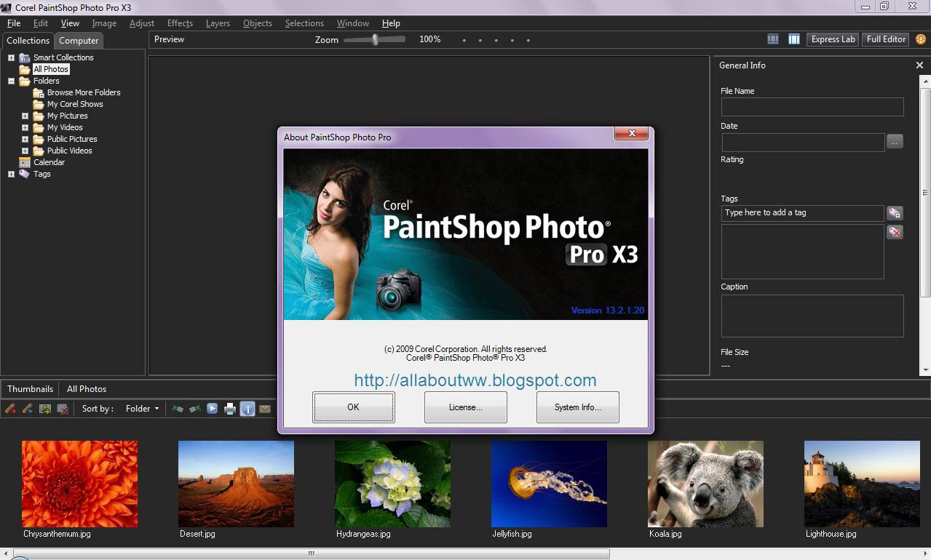
Task: Open the View menu
Action: point(70,23)
